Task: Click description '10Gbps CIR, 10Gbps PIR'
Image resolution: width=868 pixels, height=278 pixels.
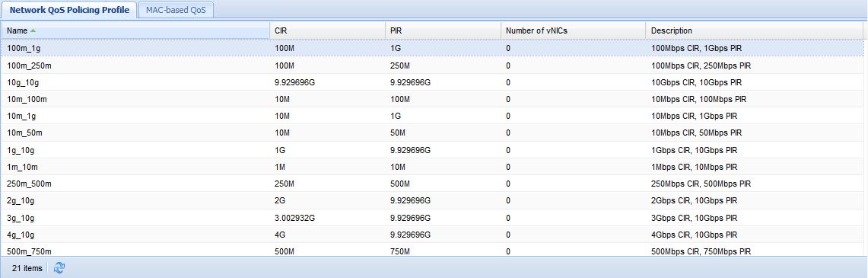Action: (696, 82)
